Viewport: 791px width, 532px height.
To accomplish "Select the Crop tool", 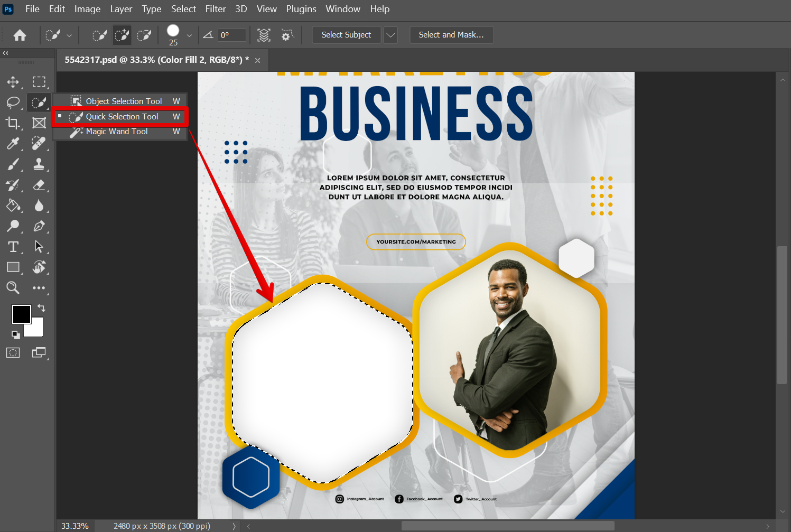I will point(13,123).
